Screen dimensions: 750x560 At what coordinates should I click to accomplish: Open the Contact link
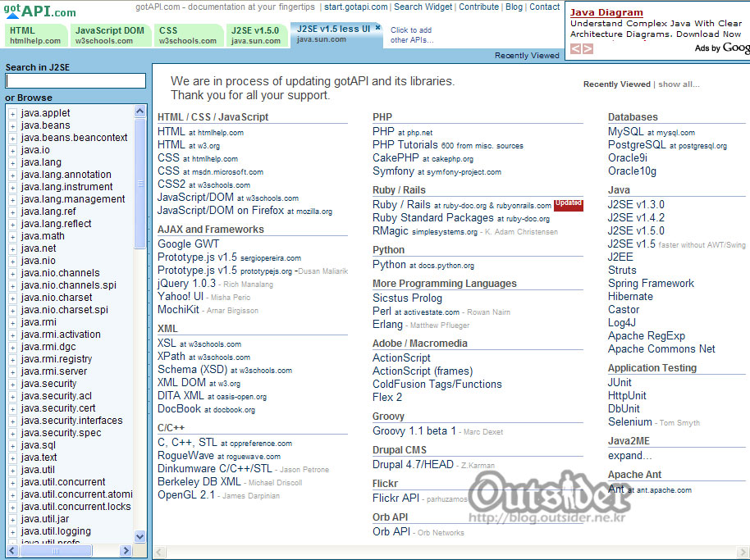(544, 7)
